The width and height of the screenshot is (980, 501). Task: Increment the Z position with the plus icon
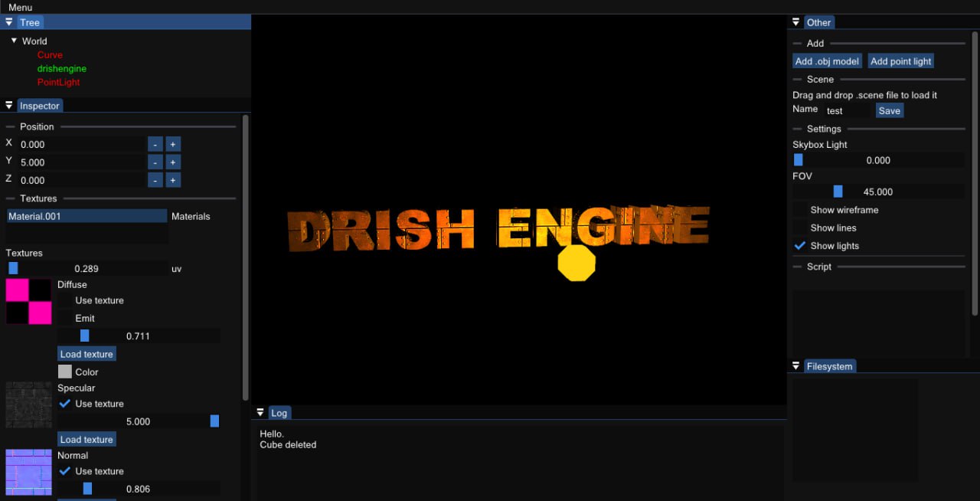tap(172, 180)
